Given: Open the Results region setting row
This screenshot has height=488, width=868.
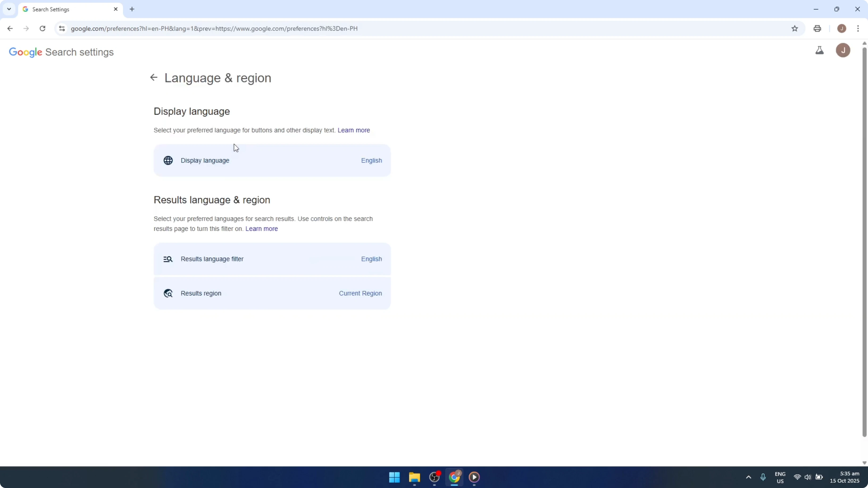Looking at the screenshot, I should [x=272, y=293].
